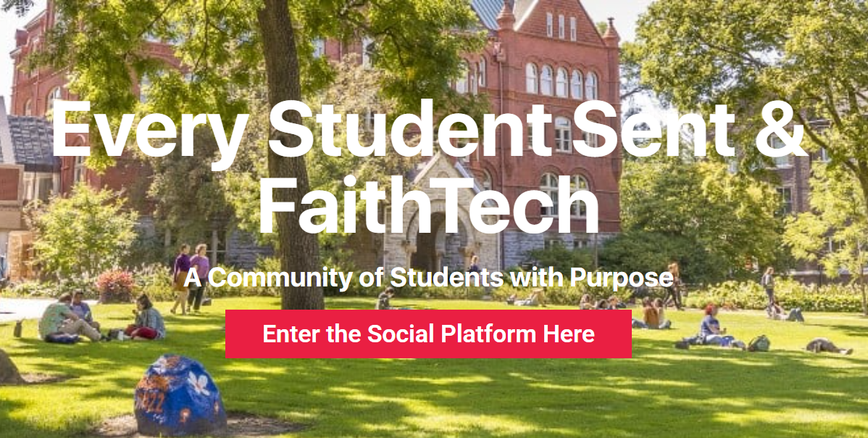Image resolution: width=868 pixels, height=438 pixels.
Task: Click the word Every in the main heading
Action: pos(149,136)
